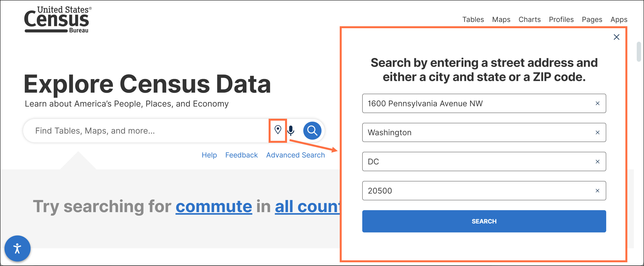Click the page vertical scrollbar

coord(639,52)
